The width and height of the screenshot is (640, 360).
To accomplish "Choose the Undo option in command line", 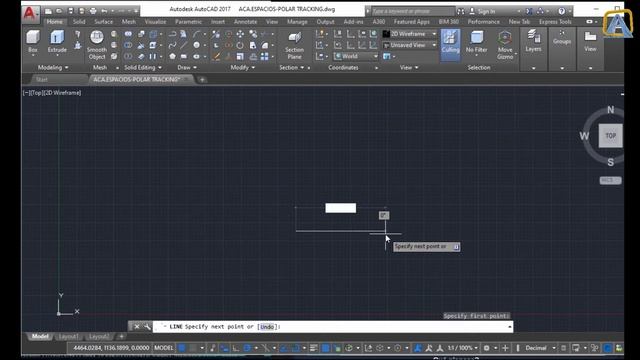I will coord(267,327).
